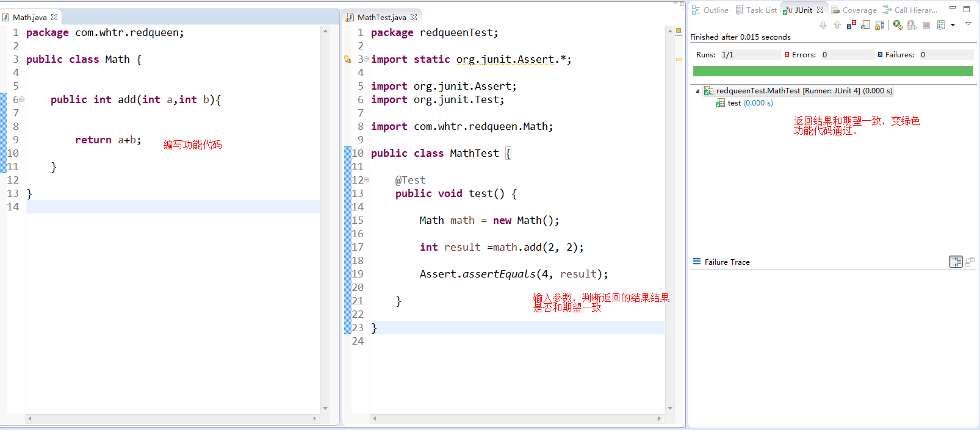The image size is (980, 430).
Task: Click 'import com.whtr.redqueen.Math;' line
Action: (x=462, y=126)
